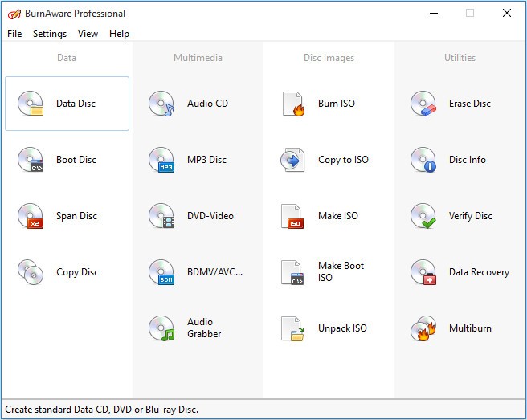Click the Unpack ISO label
The height and width of the screenshot is (420, 527).
click(342, 328)
